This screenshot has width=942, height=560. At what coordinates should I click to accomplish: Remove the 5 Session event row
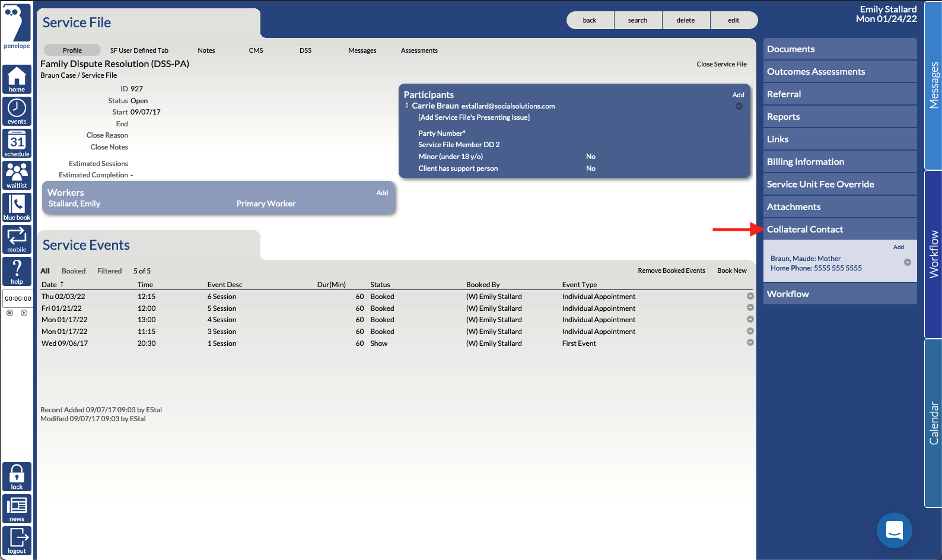tap(750, 308)
